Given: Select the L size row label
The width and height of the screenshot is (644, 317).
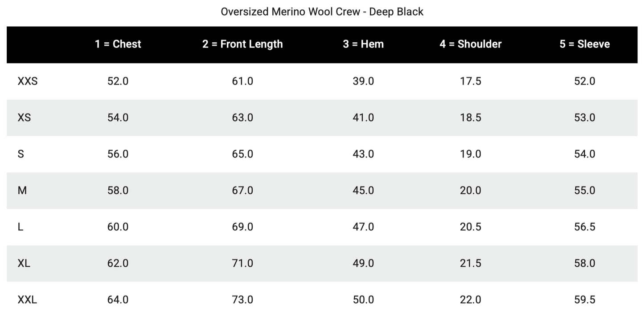Looking at the screenshot, I should tap(21, 227).
